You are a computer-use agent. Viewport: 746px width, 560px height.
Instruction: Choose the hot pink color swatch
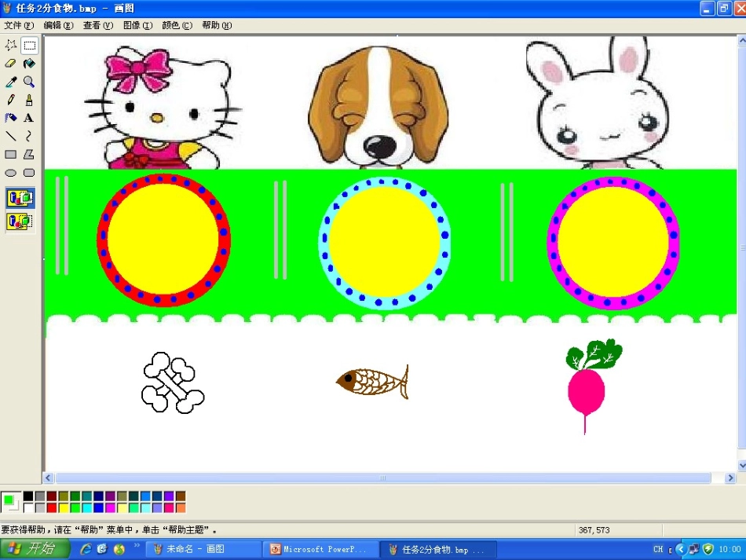point(169,507)
